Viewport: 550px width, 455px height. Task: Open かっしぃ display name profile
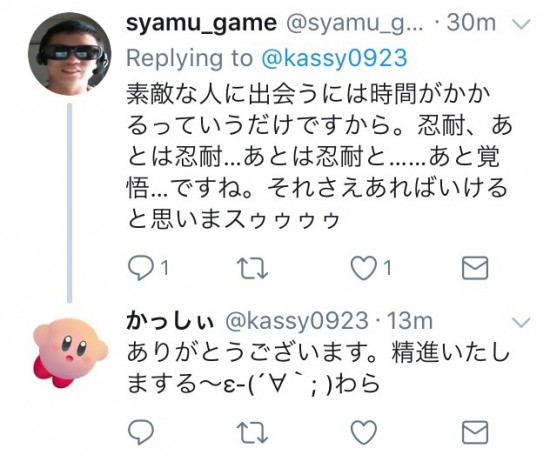point(170,321)
